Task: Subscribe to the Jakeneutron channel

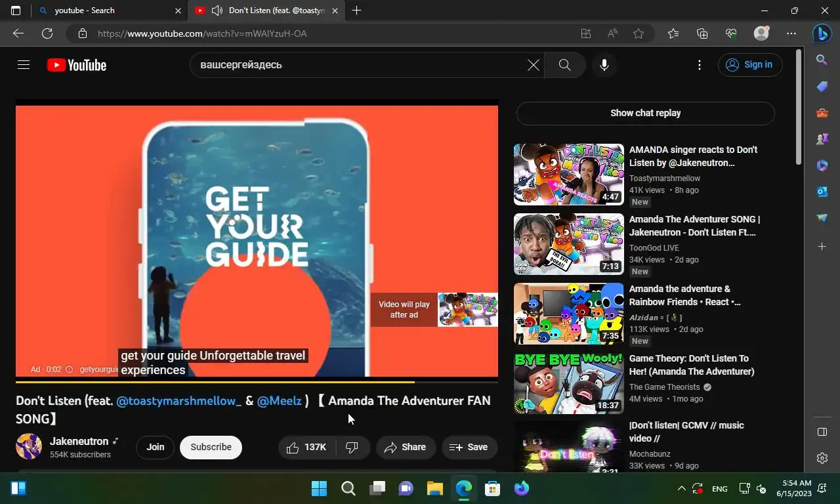Action: 211,447
